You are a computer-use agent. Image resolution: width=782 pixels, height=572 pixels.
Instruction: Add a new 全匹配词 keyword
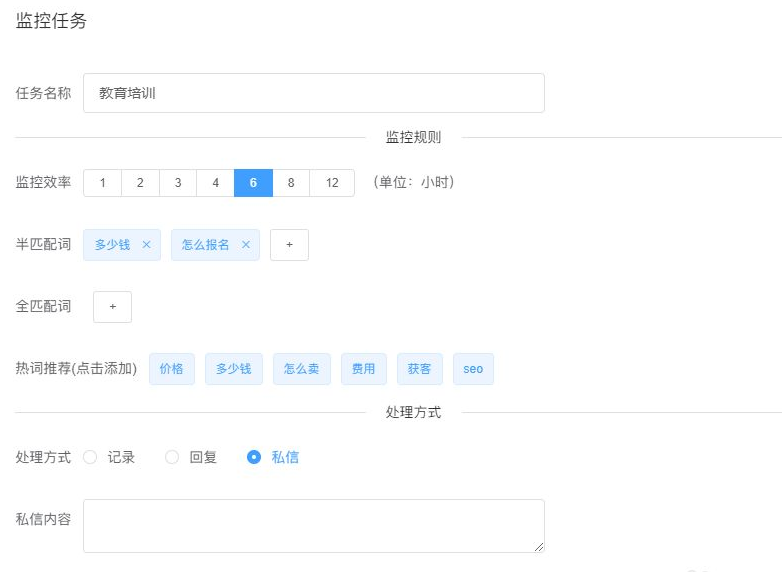coord(113,307)
